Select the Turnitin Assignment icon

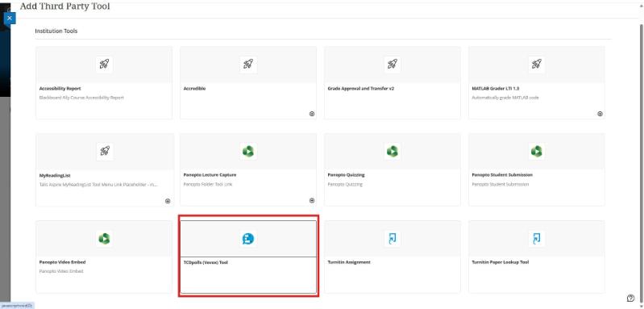pos(393,239)
